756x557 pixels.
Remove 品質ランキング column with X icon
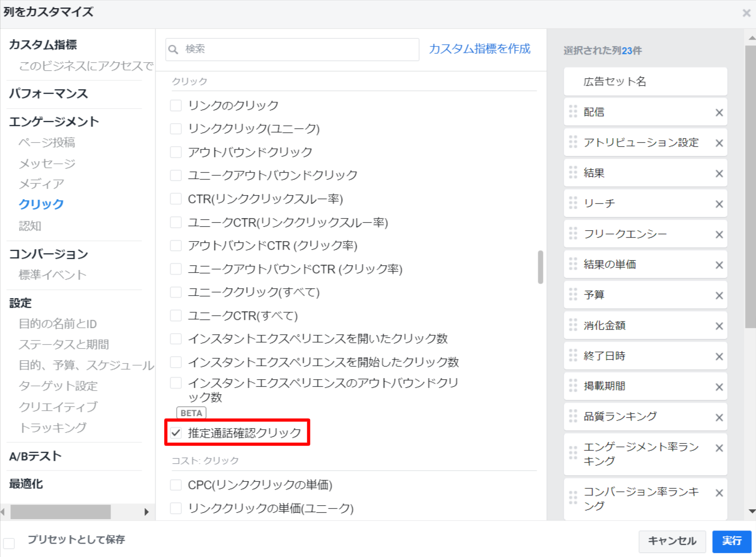(x=719, y=418)
